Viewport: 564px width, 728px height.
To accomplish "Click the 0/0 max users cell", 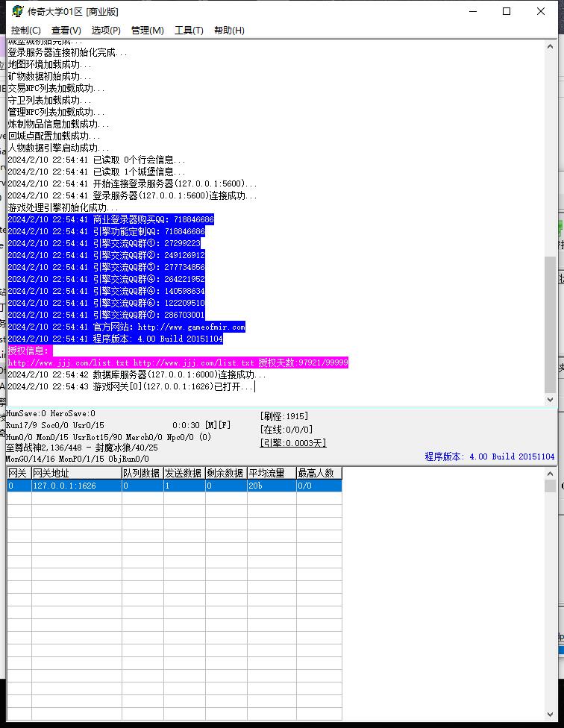I will (319, 486).
